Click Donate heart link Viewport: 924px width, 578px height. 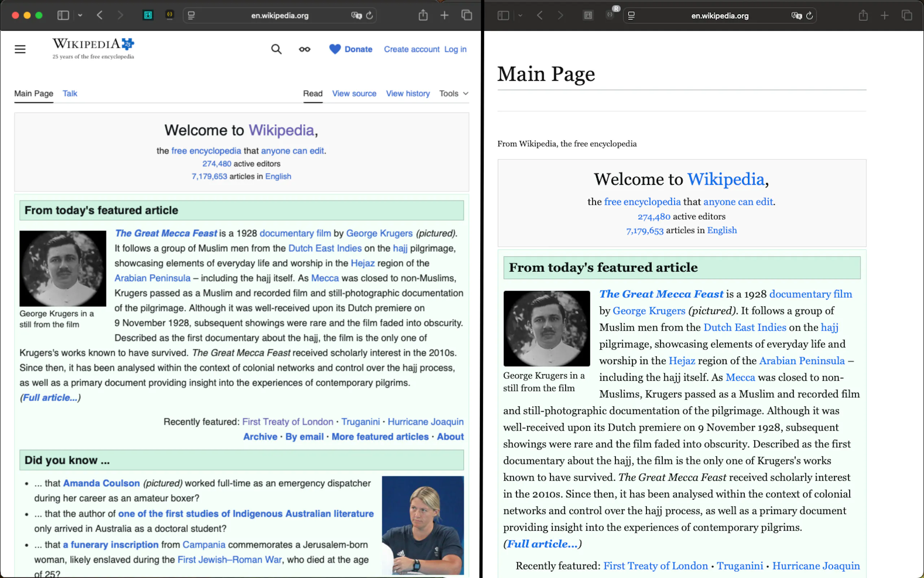pos(350,49)
